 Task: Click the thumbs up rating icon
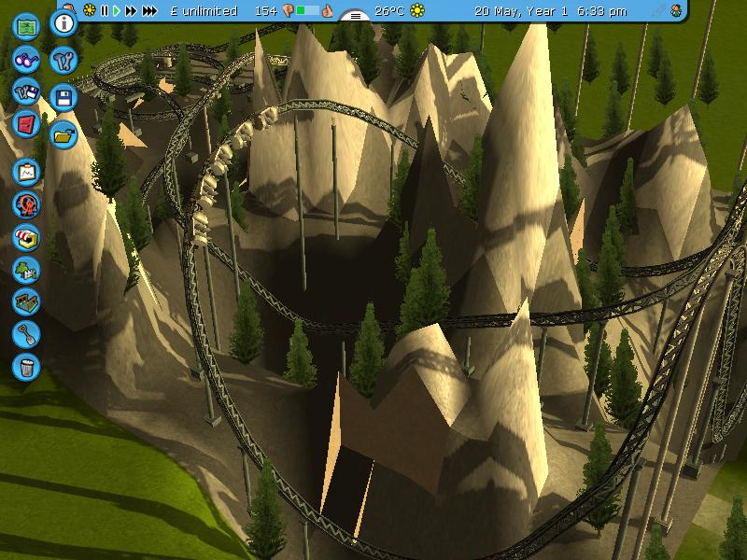[x=327, y=10]
